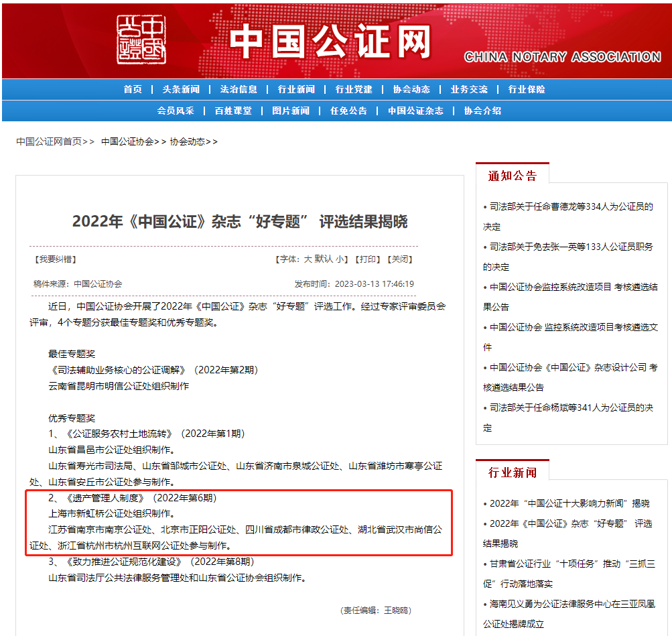Open the 头条新闻 menu item

[x=181, y=89]
